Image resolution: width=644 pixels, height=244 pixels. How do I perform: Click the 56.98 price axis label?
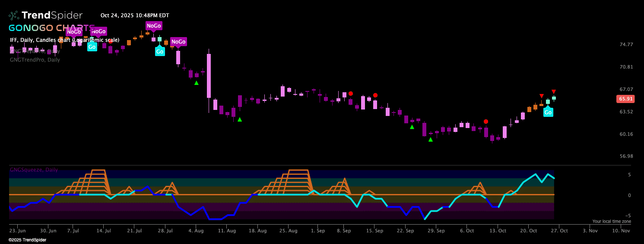click(626, 156)
